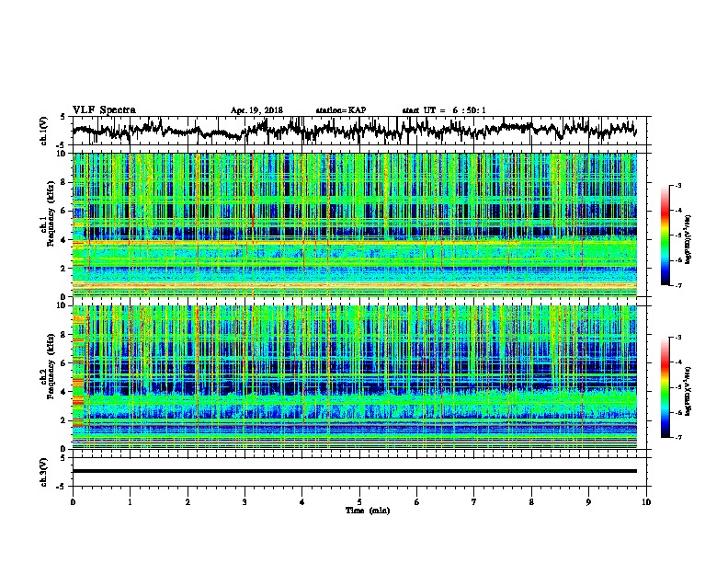728x563 pixels.
Task: Click the date "Apr. 19, 2018"
Action: 256,110
